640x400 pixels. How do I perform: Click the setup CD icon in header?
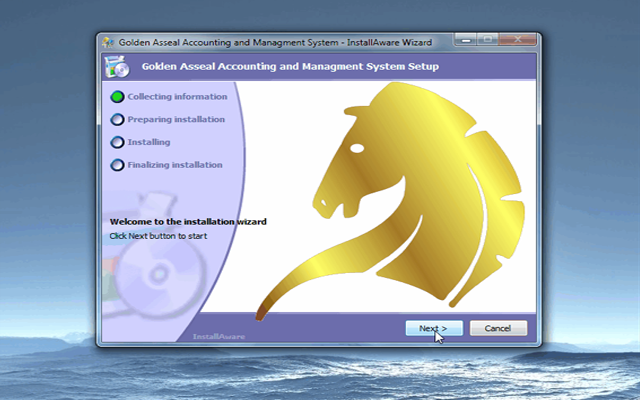click(x=116, y=68)
